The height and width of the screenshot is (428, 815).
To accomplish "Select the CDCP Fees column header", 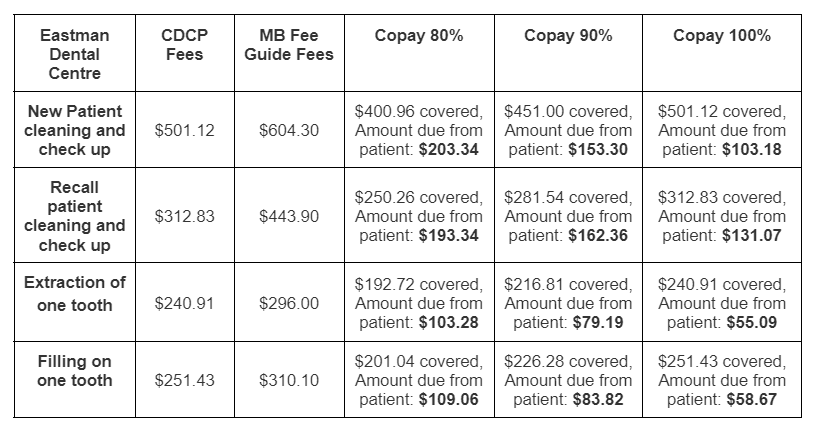I will pyautogui.click(x=184, y=45).
